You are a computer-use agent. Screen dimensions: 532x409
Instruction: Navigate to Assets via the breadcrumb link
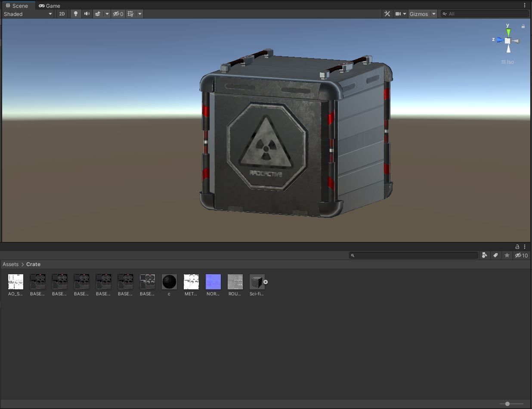[x=10, y=264]
